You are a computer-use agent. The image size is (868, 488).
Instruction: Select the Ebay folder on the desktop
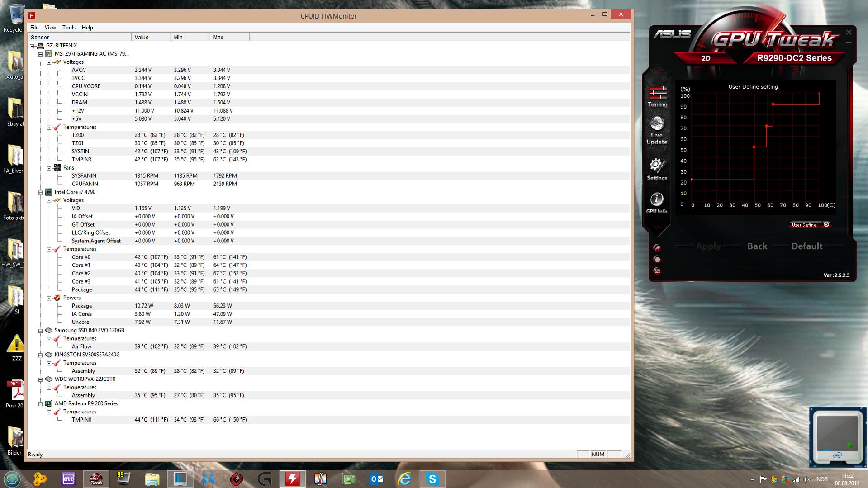[15, 112]
